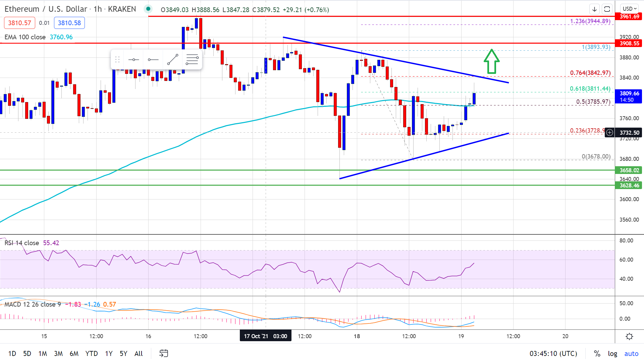The height and width of the screenshot is (361, 644).
Task: Toggle auto scale for price axis
Action: tap(631, 354)
